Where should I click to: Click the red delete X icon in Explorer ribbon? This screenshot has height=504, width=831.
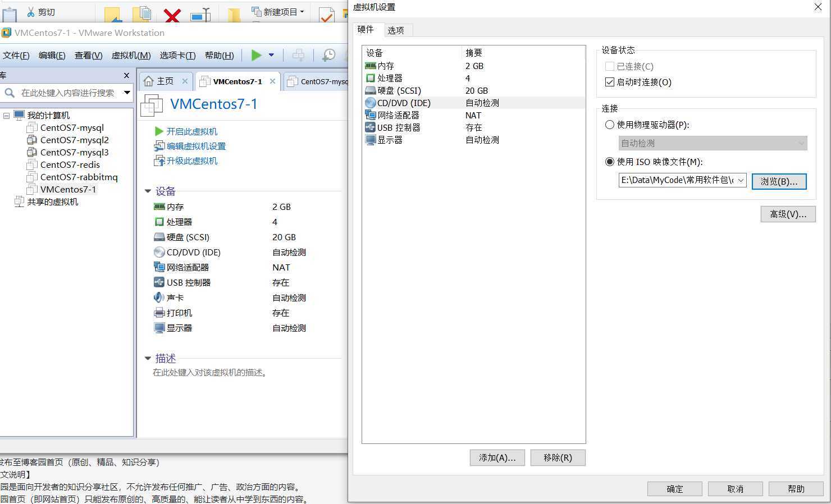click(x=172, y=16)
